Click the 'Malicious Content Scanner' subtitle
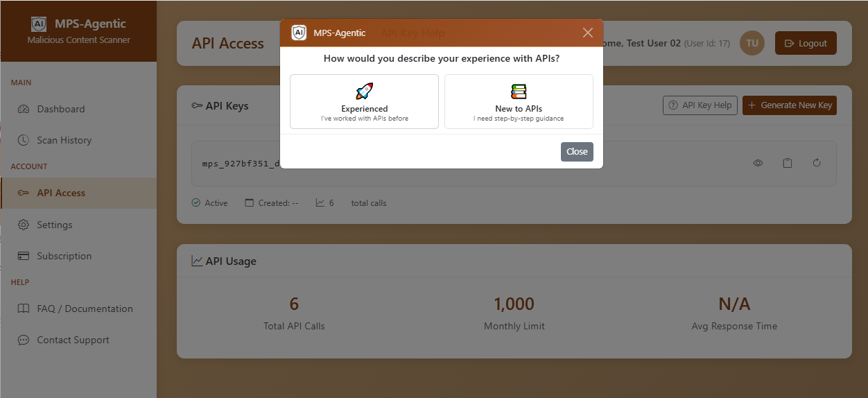The image size is (868, 398). (78, 40)
